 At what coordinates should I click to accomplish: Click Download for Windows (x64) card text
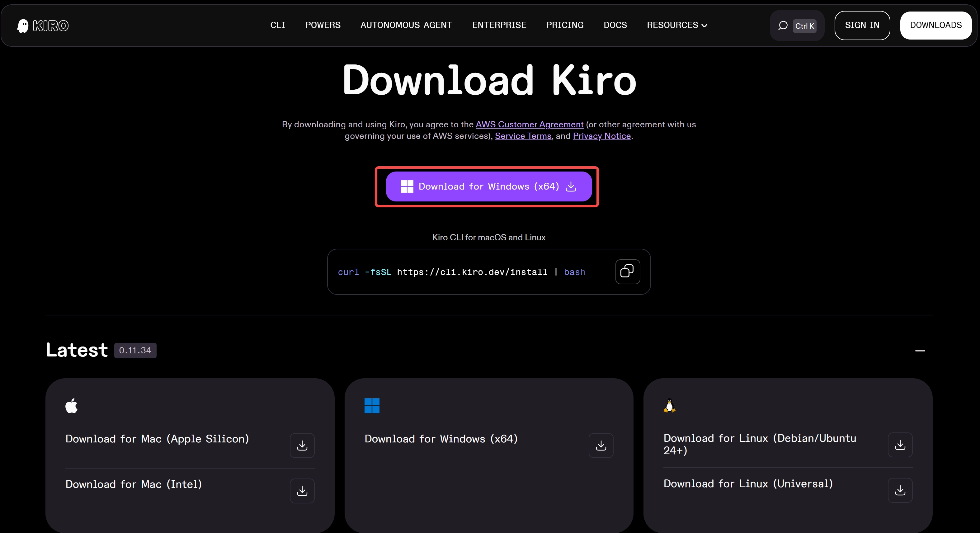pos(441,439)
